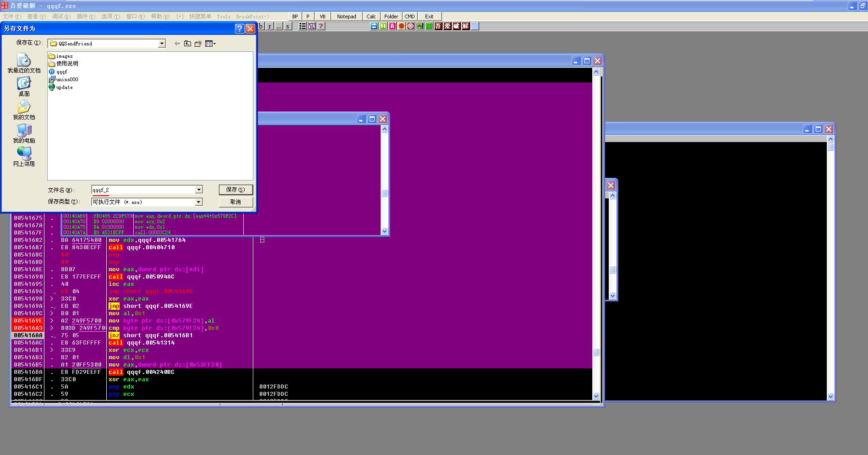Screen dimensions: 868x455
Task: Click the red target bullseye plugin icon
Action: (x=411, y=26)
